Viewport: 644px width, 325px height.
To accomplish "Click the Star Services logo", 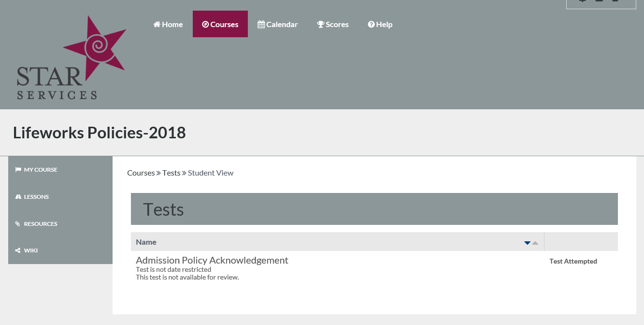I will click(71, 58).
